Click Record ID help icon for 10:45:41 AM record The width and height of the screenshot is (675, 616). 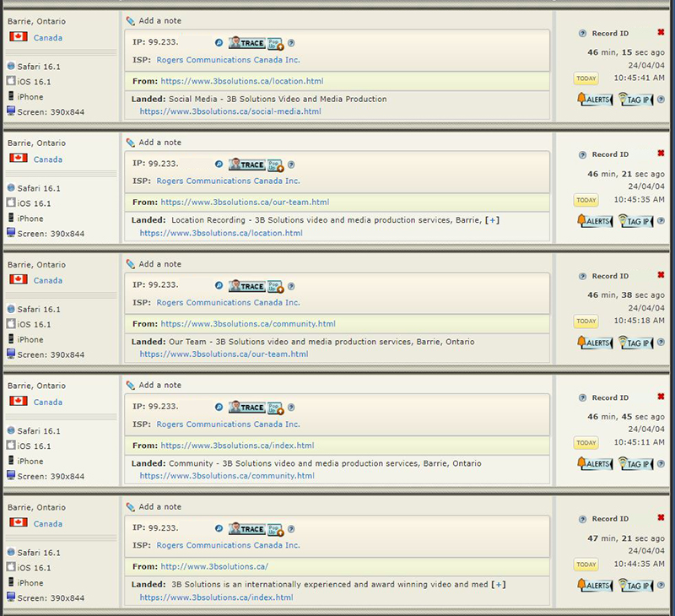(x=582, y=33)
